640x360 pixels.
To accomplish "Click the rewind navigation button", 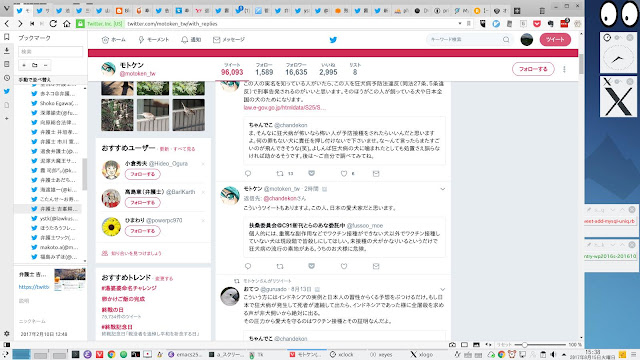I will [32, 24].
